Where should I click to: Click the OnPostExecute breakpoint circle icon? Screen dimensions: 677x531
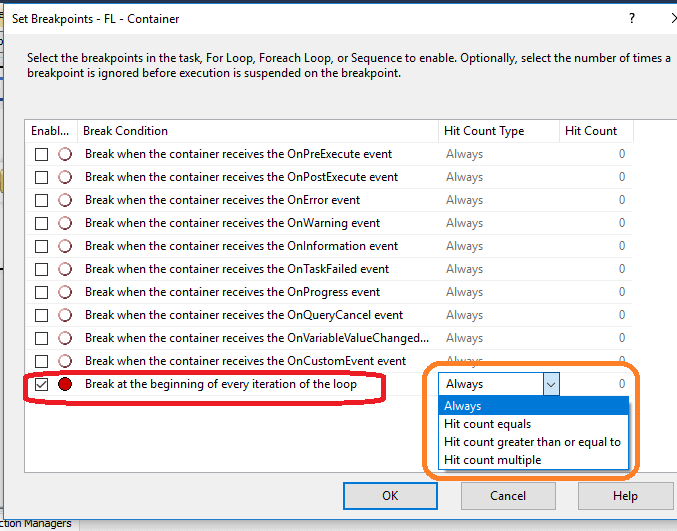65,177
